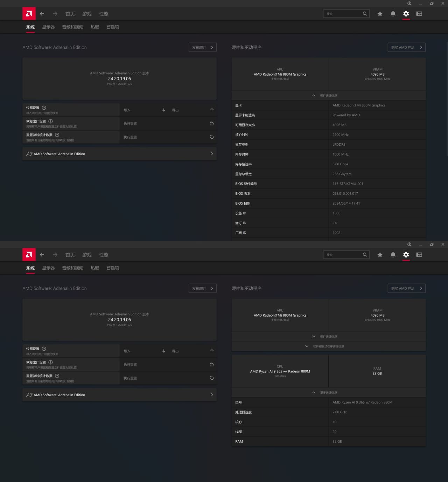Click the search magnifier in the upper window
448x482 pixels.
pyautogui.click(x=365, y=14)
